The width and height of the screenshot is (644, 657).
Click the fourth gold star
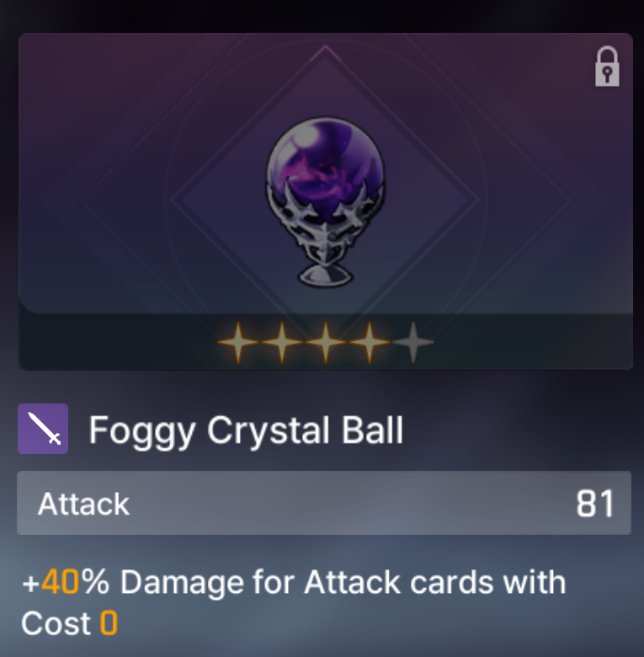370,342
